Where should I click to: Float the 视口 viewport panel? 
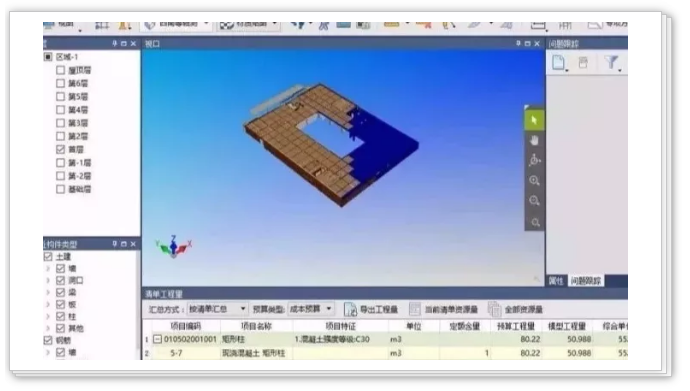click(x=528, y=44)
